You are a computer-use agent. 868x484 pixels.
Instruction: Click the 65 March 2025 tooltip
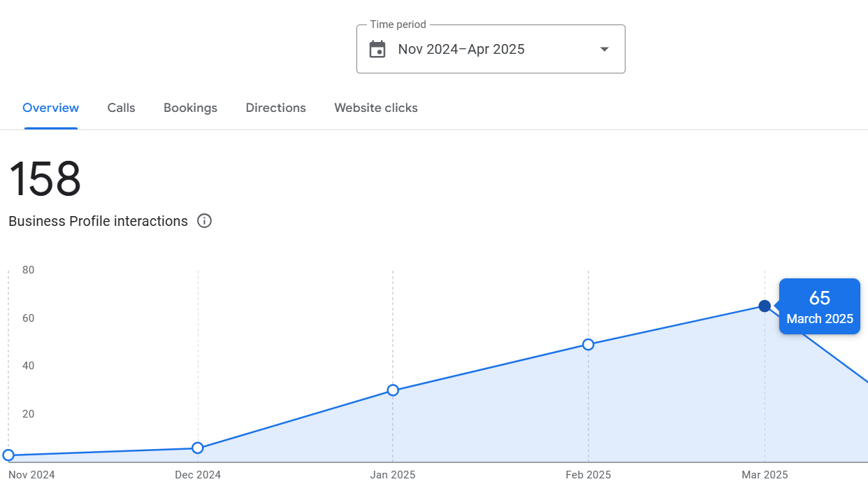pos(819,306)
